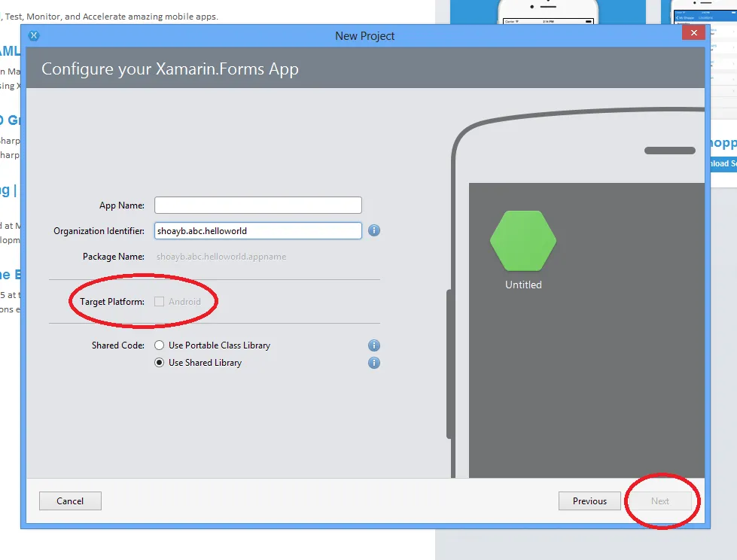Image resolution: width=737 pixels, height=560 pixels.
Task: Click the Shared Code label
Action: [x=118, y=345]
